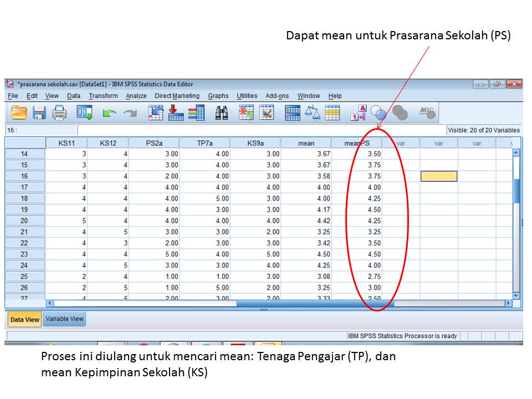Open the Transform menu
The image size is (532, 399).
(x=103, y=96)
